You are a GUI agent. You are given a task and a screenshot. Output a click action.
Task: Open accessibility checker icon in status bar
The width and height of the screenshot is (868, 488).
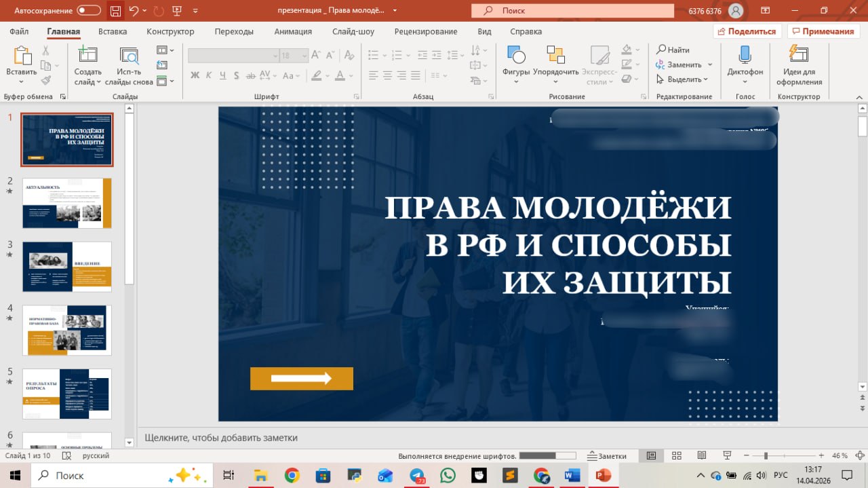point(66,455)
